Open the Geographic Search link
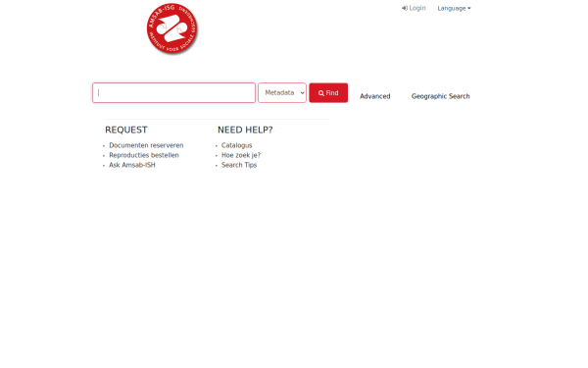The image size is (588, 368). [441, 96]
